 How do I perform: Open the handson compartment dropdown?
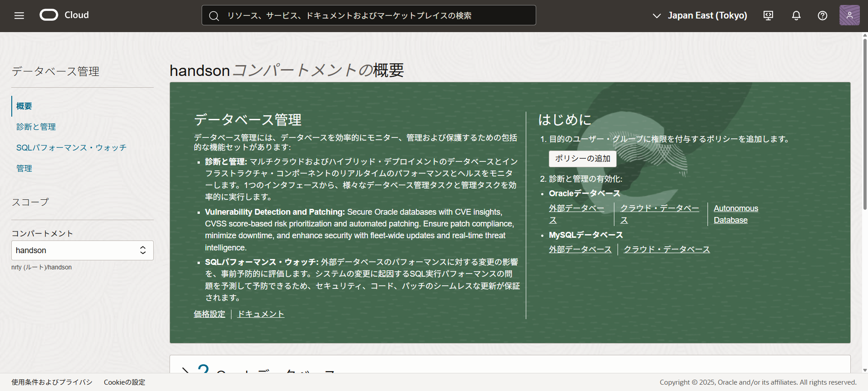click(82, 250)
